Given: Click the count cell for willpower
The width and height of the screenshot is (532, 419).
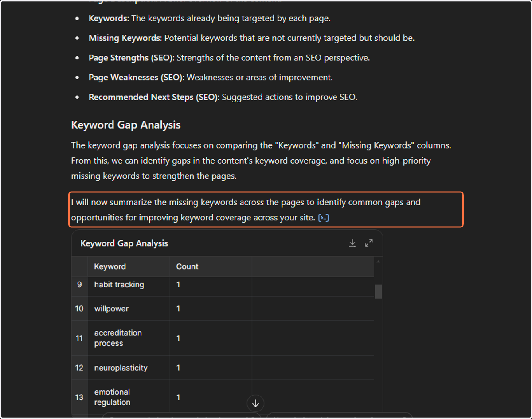Looking at the screenshot, I should 211,309.
